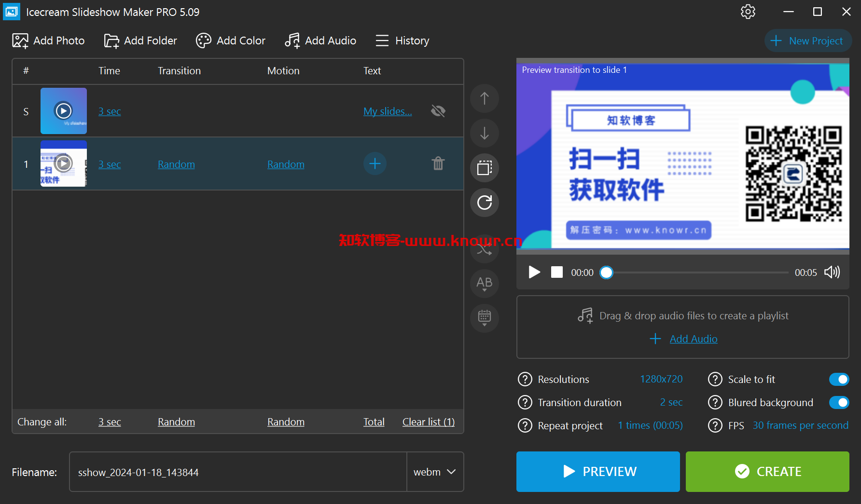
Task: Open the History menu
Action: click(x=403, y=41)
